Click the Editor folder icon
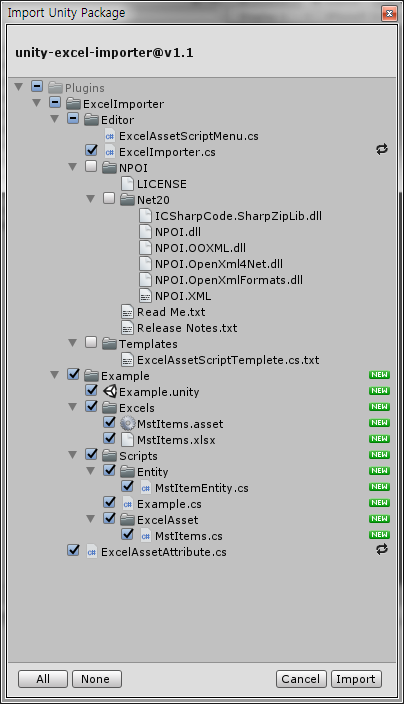The image size is (404, 704). [x=91, y=120]
